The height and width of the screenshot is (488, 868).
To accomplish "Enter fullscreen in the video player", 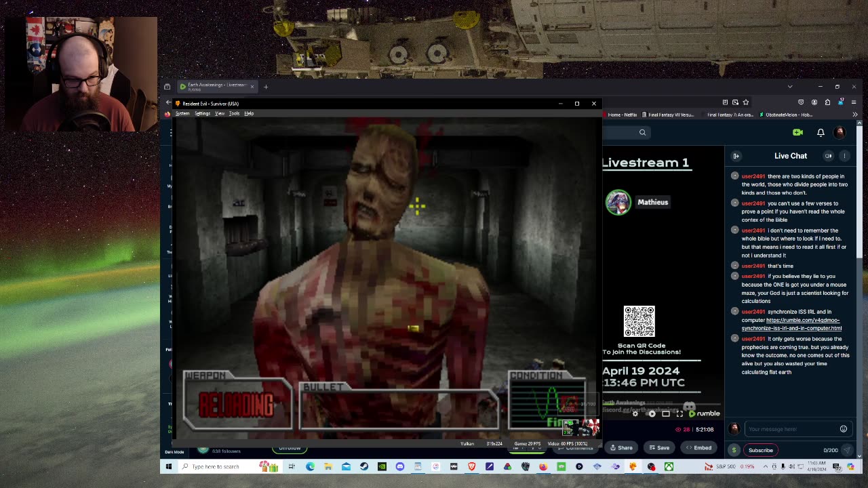I will pyautogui.click(x=679, y=413).
